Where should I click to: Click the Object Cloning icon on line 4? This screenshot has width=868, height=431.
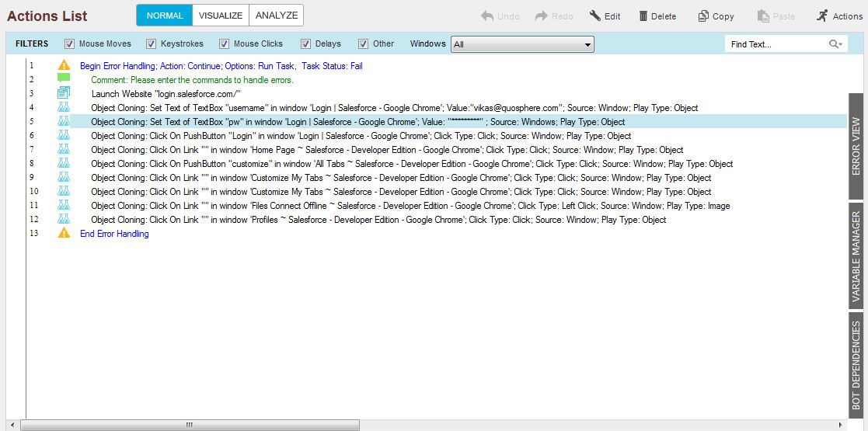coord(64,108)
